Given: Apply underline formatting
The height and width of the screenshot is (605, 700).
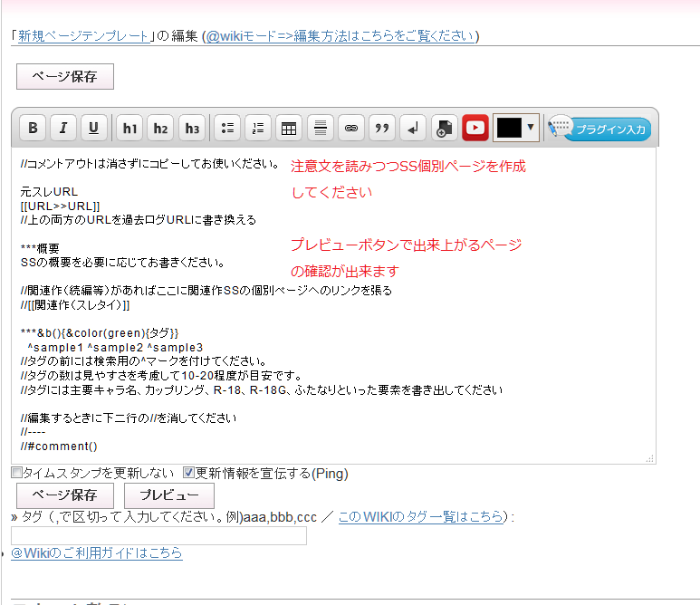Looking at the screenshot, I should point(94,128).
